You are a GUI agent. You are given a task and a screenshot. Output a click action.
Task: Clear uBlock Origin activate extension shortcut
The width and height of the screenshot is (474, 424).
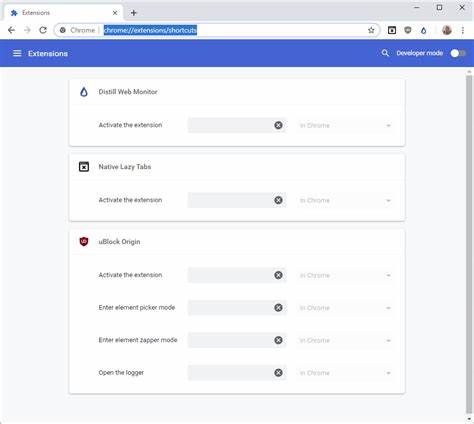pos(278,275)
